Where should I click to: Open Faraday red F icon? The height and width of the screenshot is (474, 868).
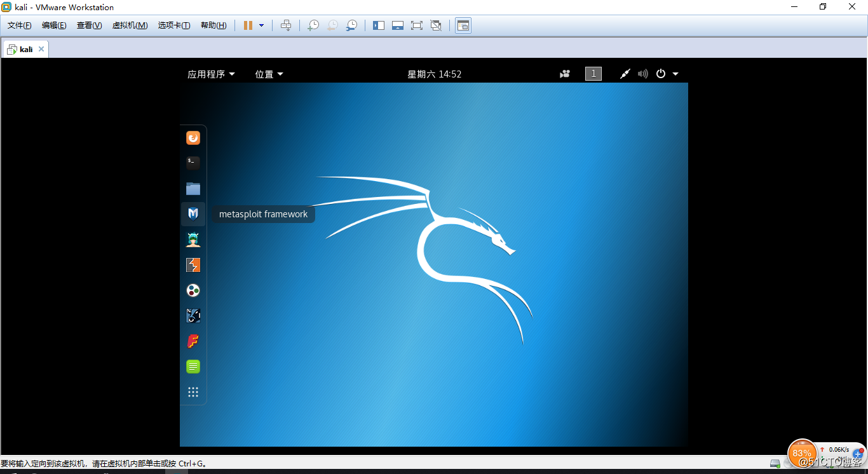(193, 341)
